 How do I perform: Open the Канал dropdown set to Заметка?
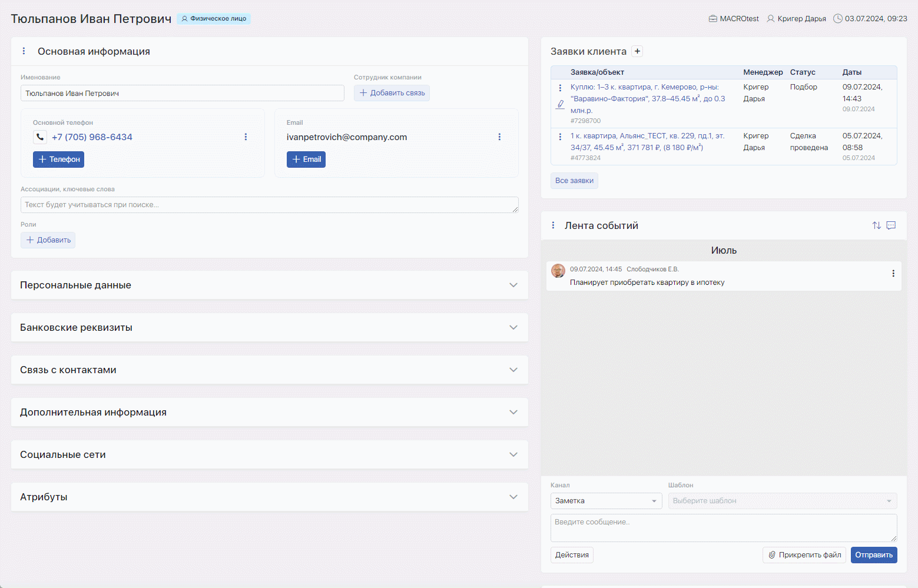coord(606,501)
